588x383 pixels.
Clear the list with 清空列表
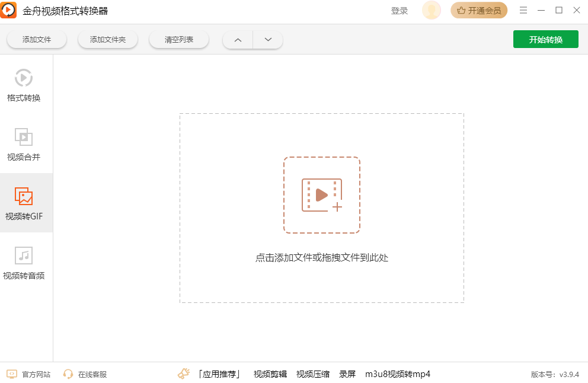click(179, 40)
